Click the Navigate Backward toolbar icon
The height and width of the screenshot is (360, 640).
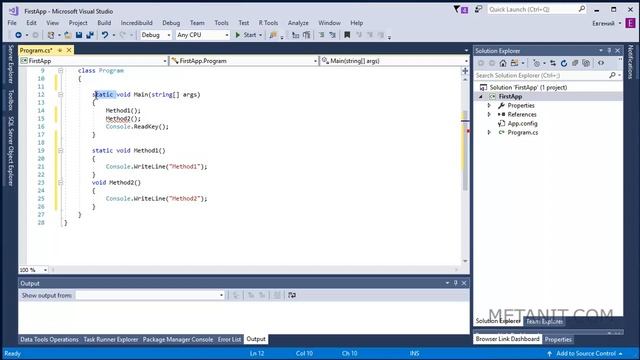tap(18, 35)
